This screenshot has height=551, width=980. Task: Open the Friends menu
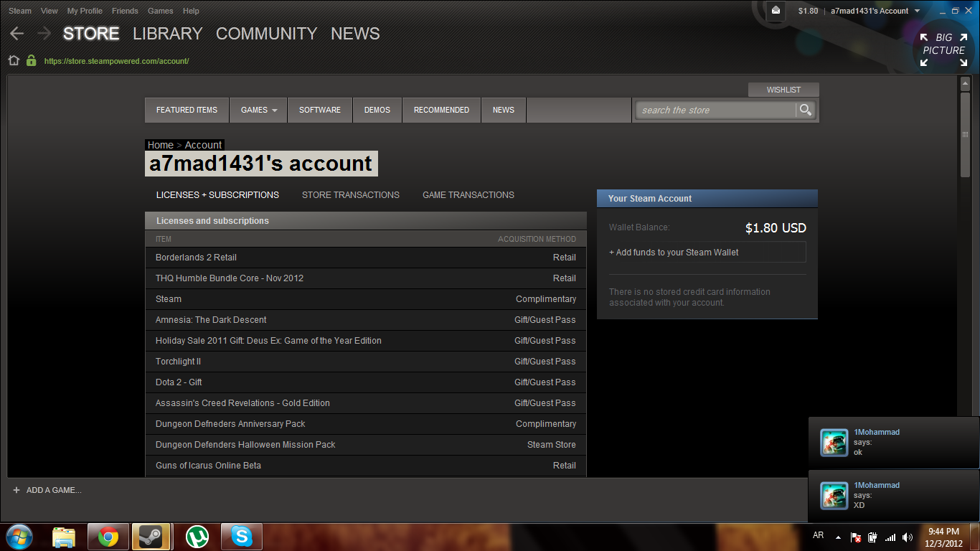125,11
